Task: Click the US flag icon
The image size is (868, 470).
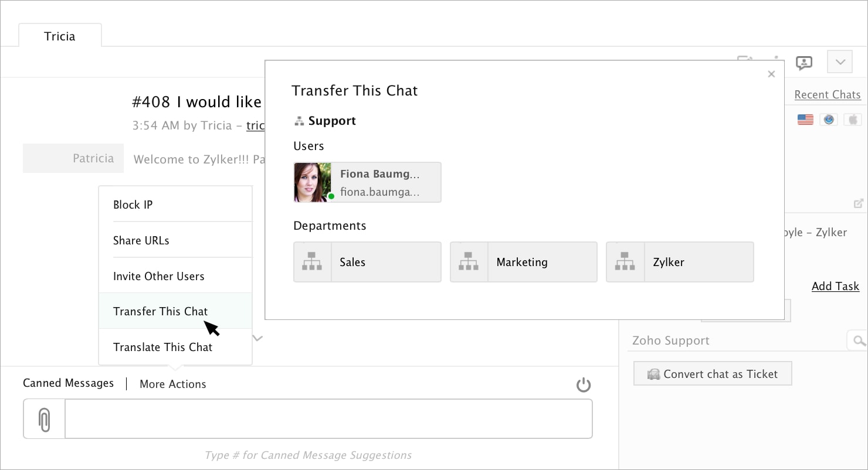Action: pyautogui.click(x=805, y=120)
